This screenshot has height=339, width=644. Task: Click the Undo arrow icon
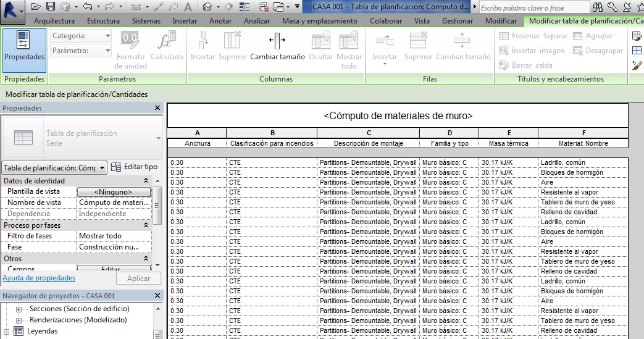[86, 7]
